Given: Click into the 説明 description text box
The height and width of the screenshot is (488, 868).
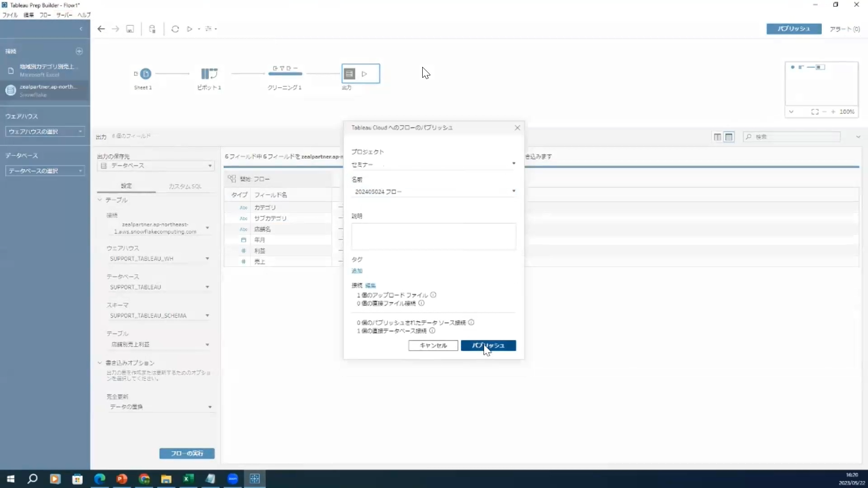Looking at the screenshot, I should tap(434, 236).
